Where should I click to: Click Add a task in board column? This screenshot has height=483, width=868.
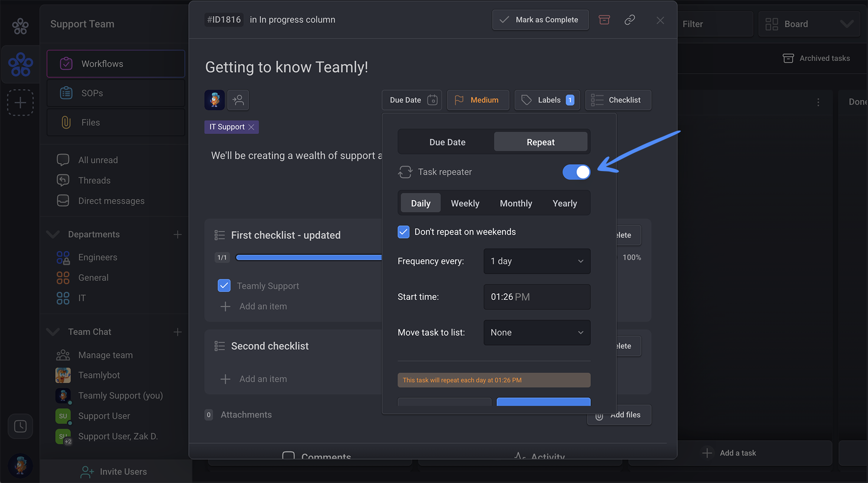coord(729,453)
